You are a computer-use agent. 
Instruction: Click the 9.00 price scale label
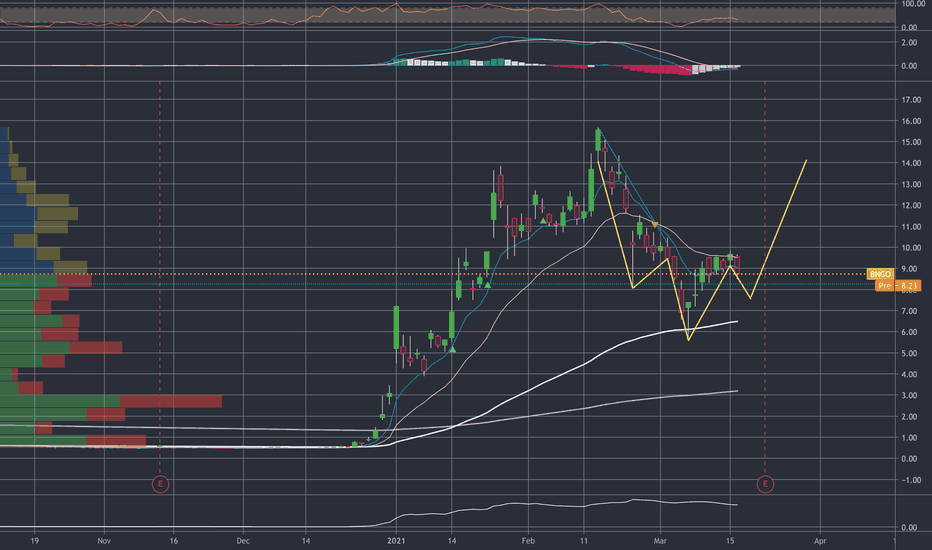911,269
